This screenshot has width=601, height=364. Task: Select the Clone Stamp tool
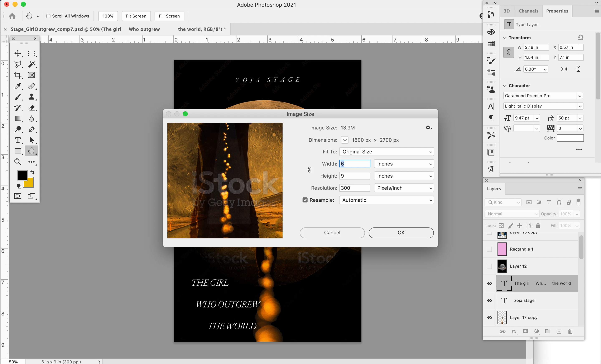tap(32, 97)
